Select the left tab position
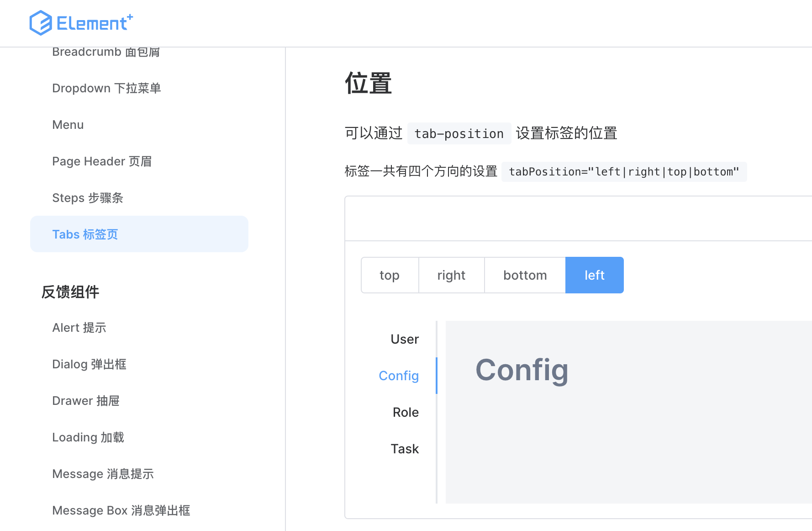812x531 pixels. point(594,275)
